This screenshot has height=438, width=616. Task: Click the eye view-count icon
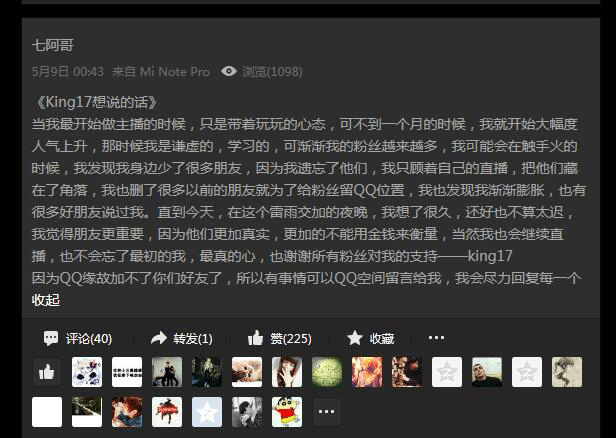point(229,71)
